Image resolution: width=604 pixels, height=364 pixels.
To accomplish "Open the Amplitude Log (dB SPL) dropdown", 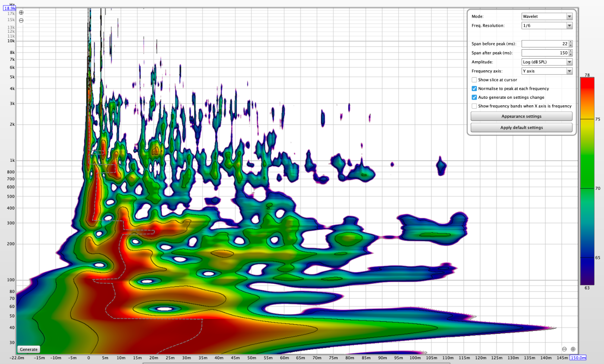I will click(547, 62).
